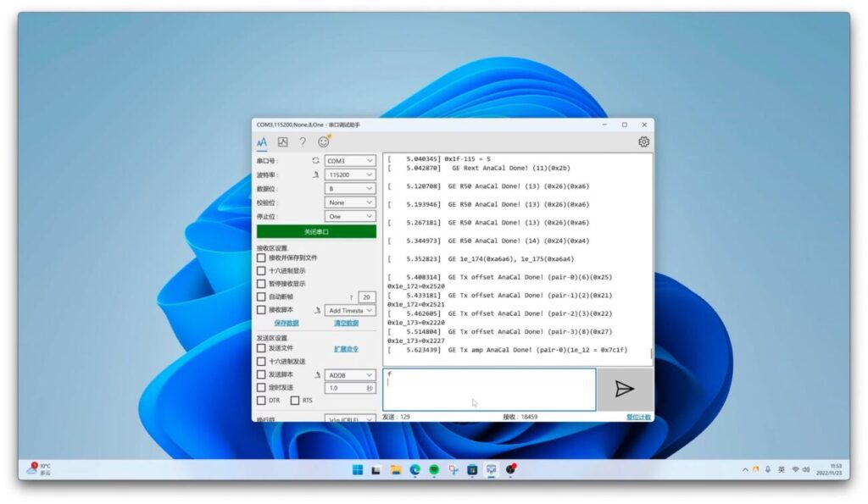Check the 定时发送 timed send option

pyautogui.click(x=260, y=387)
